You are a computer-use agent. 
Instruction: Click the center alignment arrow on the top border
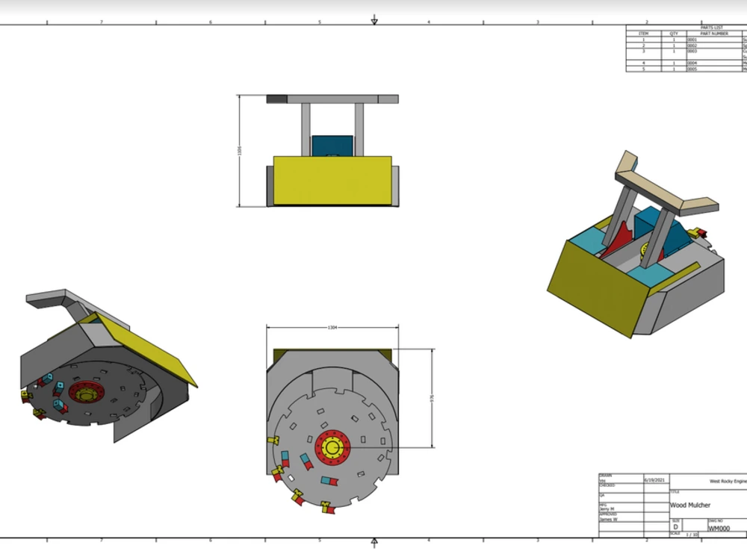pyautogui.click(x=373, y=19)
